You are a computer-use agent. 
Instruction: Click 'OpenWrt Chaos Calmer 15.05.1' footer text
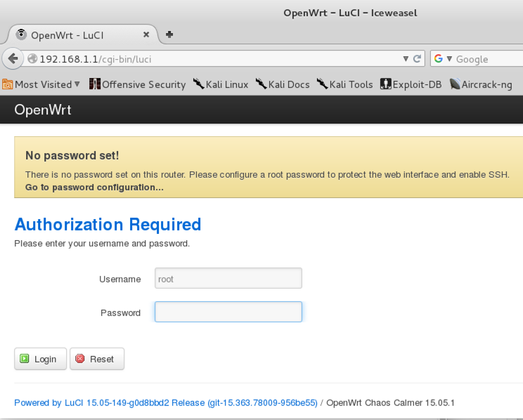pyautogui.click(x=390, y=402)
